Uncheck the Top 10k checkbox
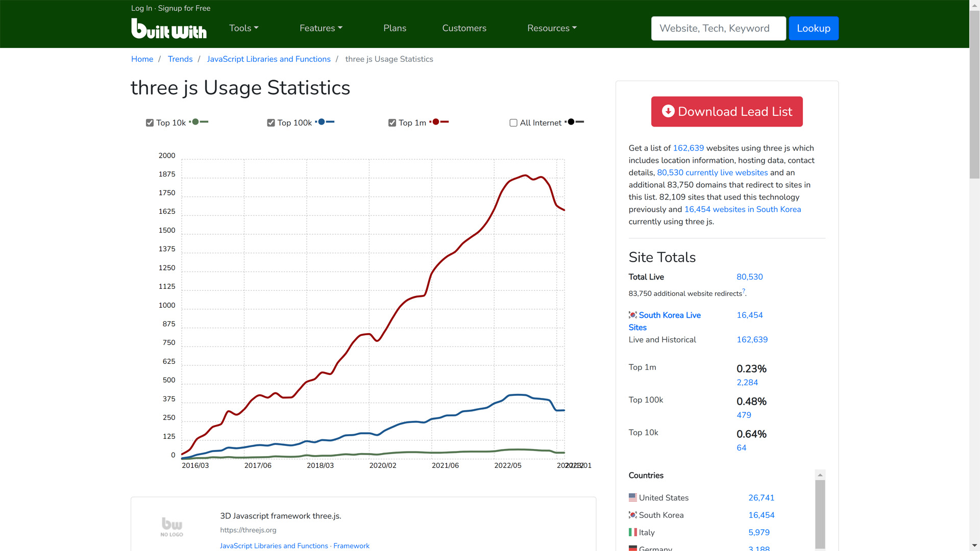Viewport: 980px width, 551px height. click(150, 123)
